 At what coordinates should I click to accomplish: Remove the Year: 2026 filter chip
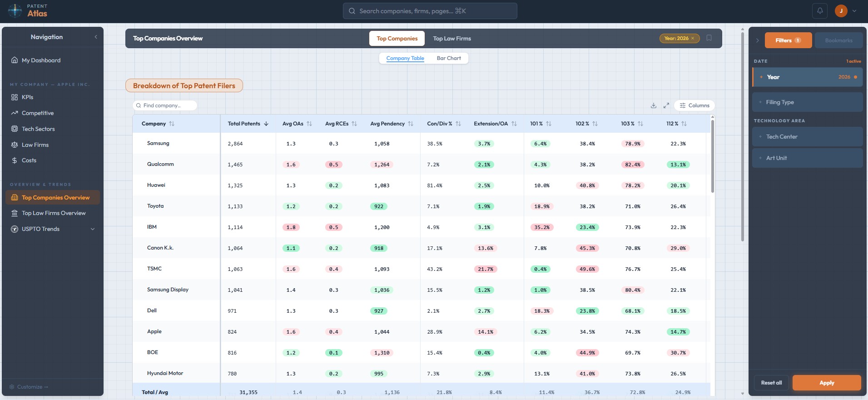pos(693,39)
